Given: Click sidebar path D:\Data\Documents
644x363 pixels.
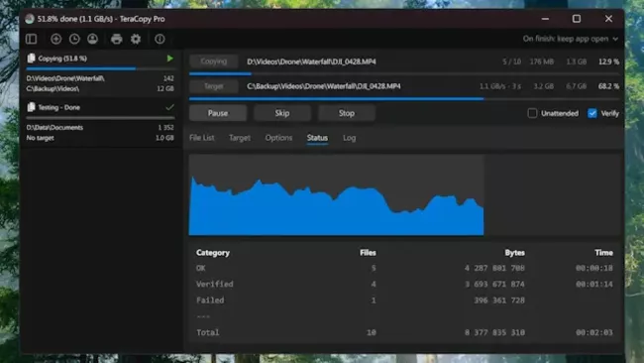Looking at the screenshot, I should click(x=54, y=127).
